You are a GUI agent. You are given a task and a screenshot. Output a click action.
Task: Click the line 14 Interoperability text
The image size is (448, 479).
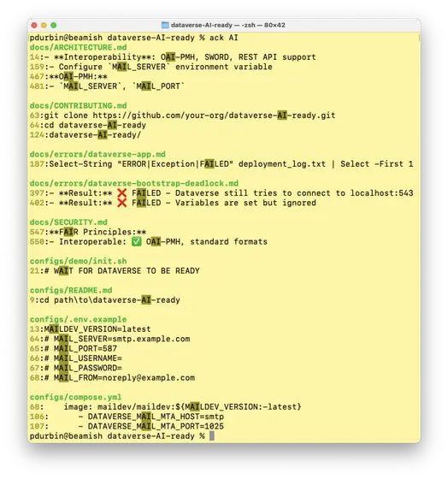[x=173, y=57]
